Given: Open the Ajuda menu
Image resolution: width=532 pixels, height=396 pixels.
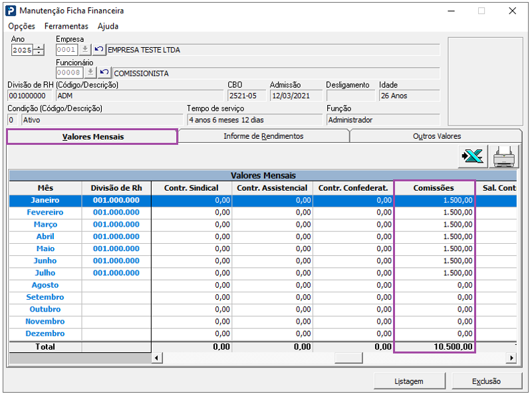Looking at the screenshot, I should tap(108, 26).
